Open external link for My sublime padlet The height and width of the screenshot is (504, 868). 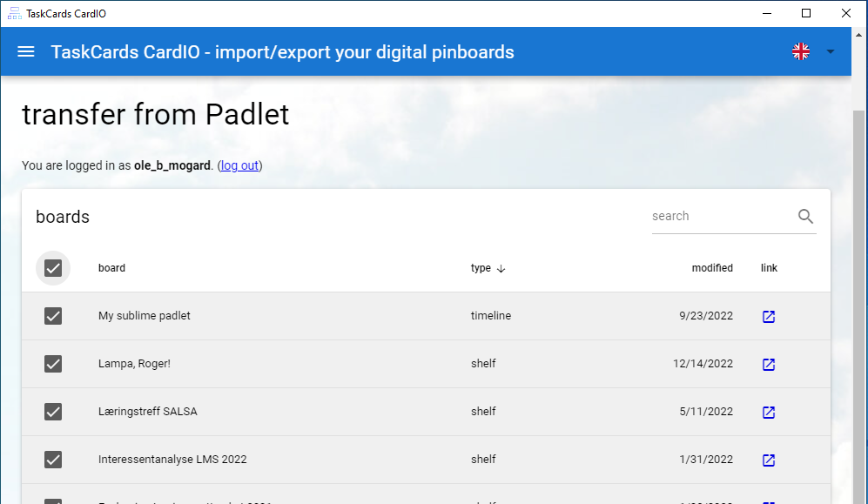point(769,317)
